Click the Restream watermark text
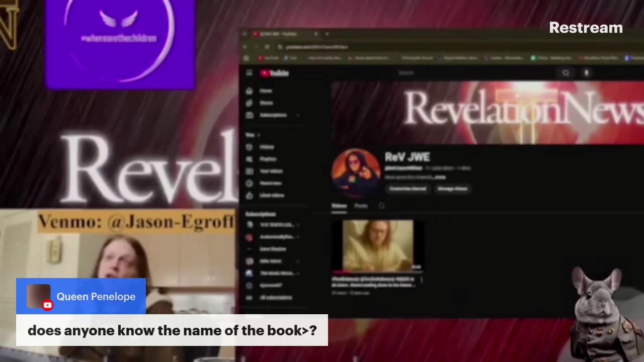This screenshot has width=644, height=362. [586, 28]
